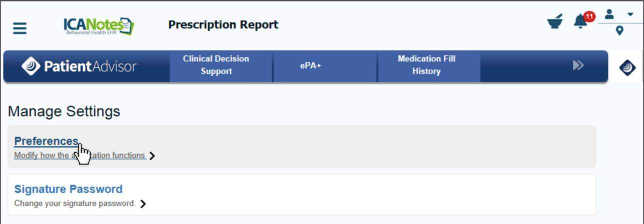This screenshot has width=644, height=224.
Task: Click chevron beside Change your signature password
Action: tap(143, 204)
